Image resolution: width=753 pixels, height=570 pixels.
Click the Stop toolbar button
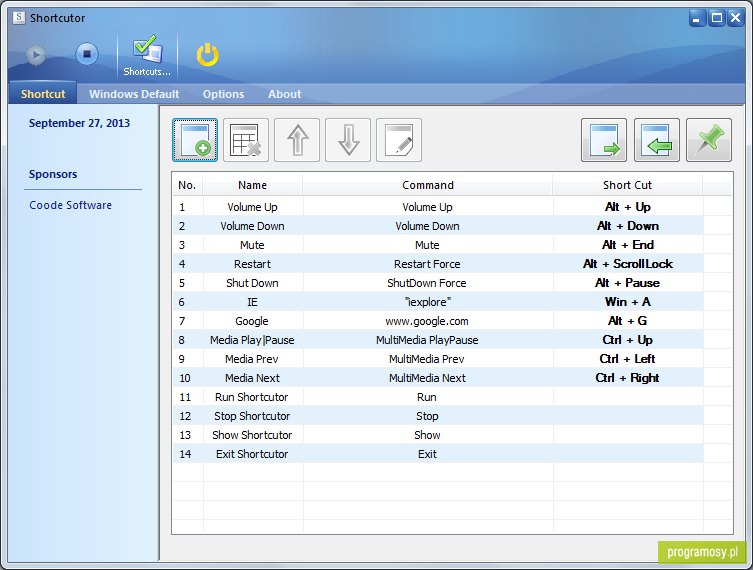87,54
